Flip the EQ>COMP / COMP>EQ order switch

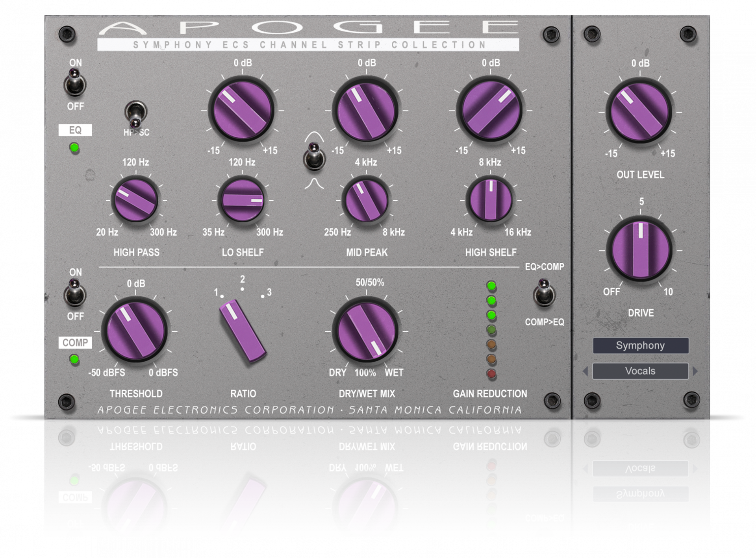click(544, 293)
